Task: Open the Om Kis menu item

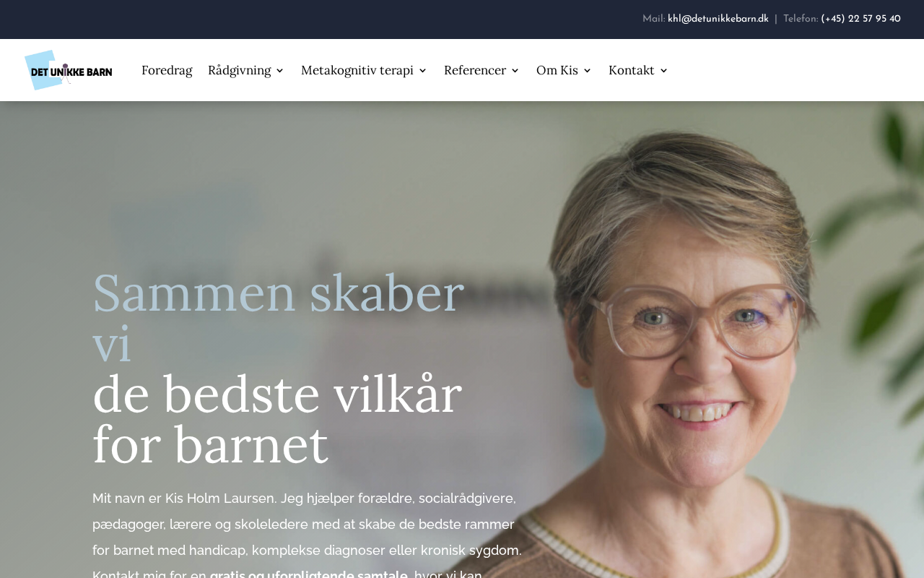Action: click(557, 70)
